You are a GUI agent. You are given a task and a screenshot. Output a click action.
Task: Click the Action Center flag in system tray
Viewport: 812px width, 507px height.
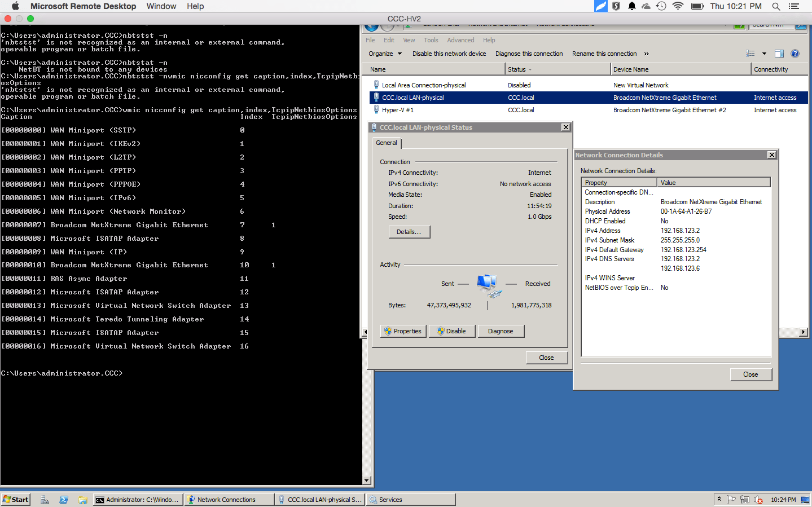click(731, 500)
